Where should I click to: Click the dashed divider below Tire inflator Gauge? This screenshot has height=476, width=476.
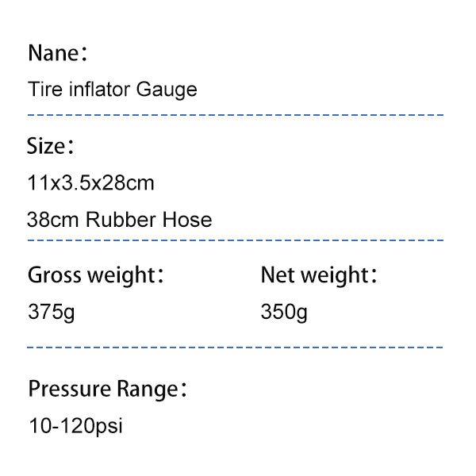click(x=236, y=115)
